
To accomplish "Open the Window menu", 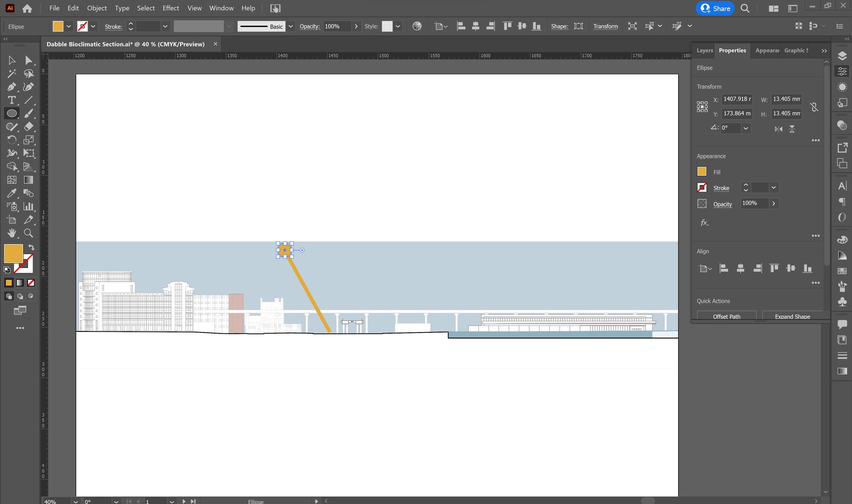I will [x=222, y=8].
